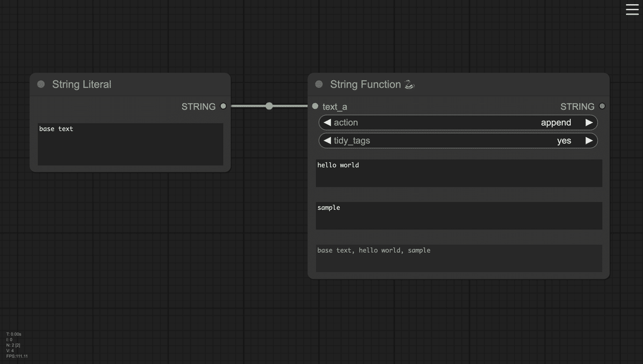
Task: Toggle tidy_tags using its left arrow
Action: pos(327,141)
